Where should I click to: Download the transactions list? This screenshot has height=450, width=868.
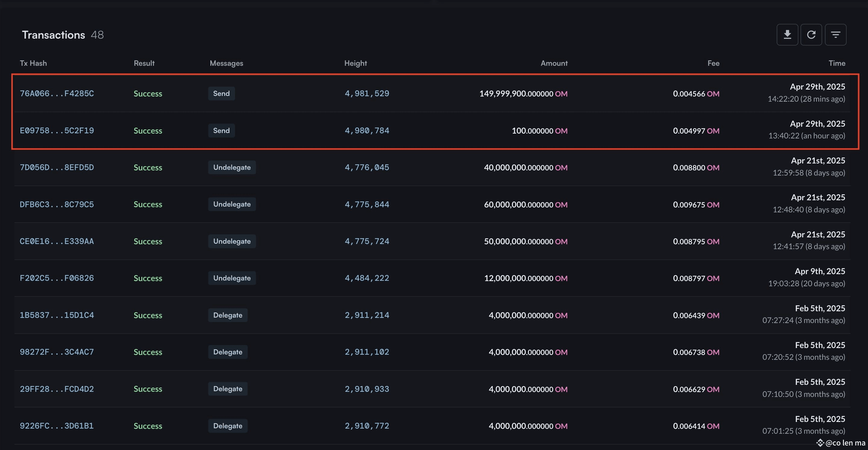(x=787, y=35)
